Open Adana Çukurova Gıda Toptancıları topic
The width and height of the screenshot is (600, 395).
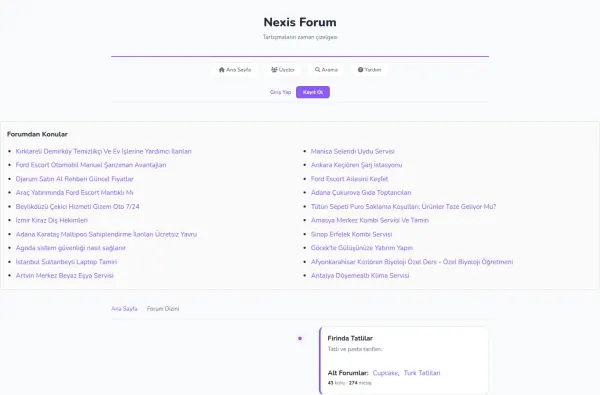tap(361, 193)
